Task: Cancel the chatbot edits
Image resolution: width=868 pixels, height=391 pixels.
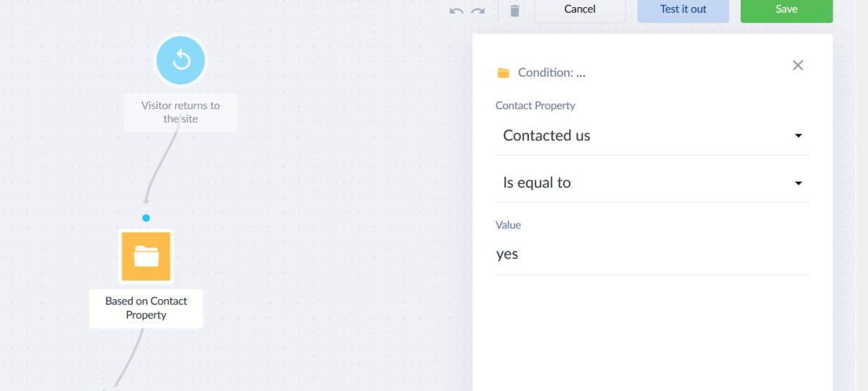Action: [580, 9]
